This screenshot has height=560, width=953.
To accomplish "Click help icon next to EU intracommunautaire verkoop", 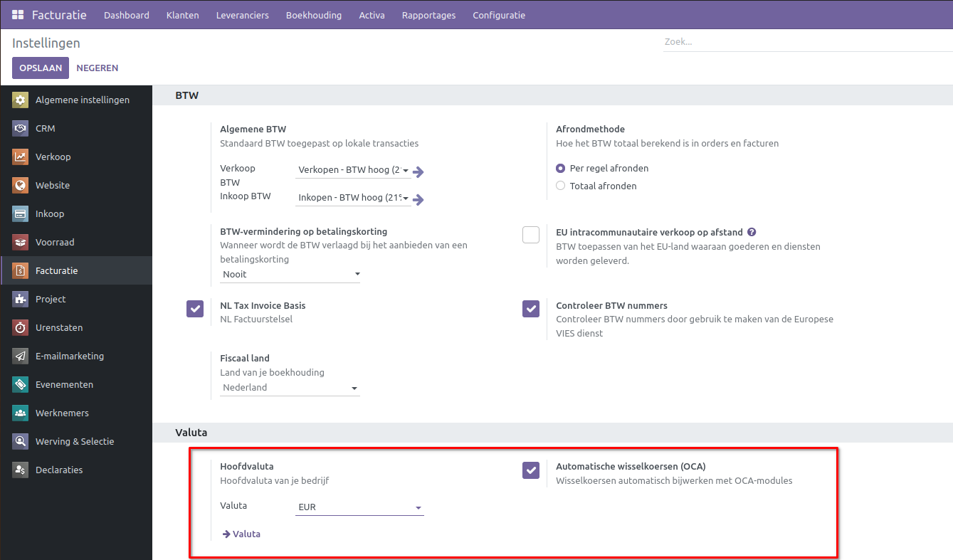I will pos(752,232).
